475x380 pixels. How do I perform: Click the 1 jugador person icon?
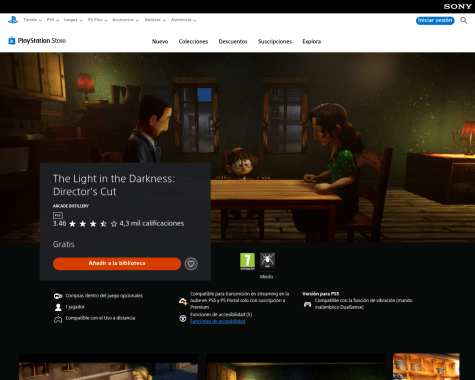pyautogui.click(x=58, y=307)
